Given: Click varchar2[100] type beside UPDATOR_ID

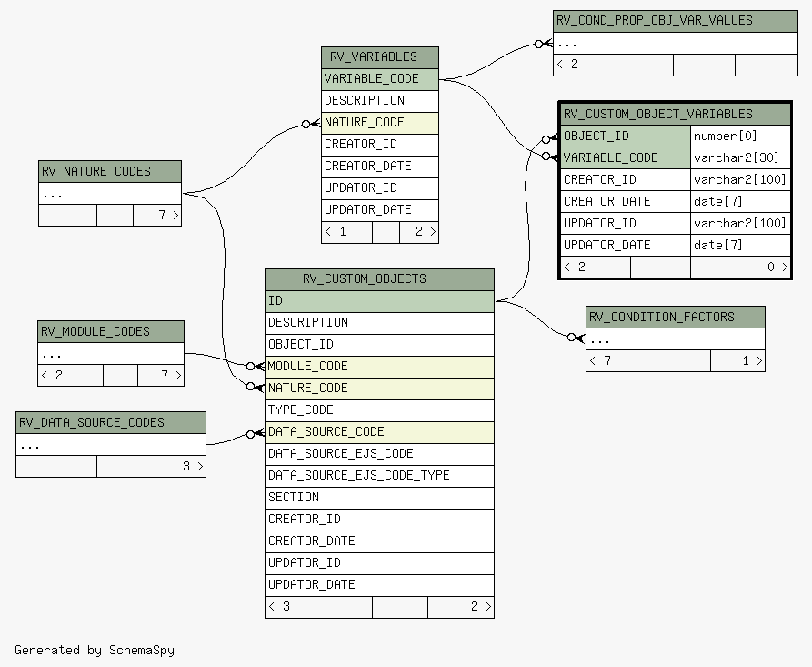Looking at the screenshot, I should click(740, 223).
